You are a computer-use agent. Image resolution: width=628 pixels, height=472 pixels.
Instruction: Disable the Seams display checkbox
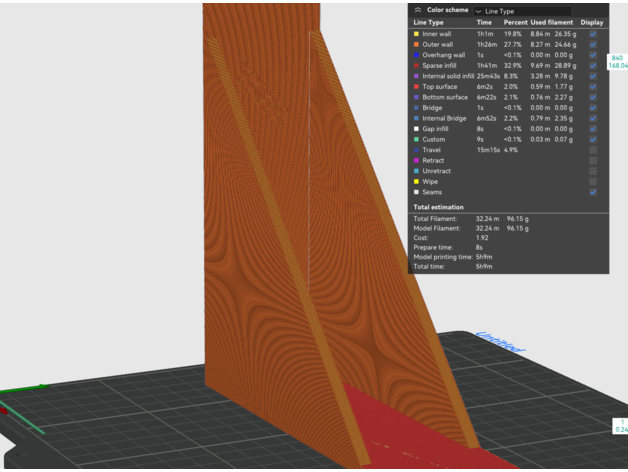coord(593,192)
